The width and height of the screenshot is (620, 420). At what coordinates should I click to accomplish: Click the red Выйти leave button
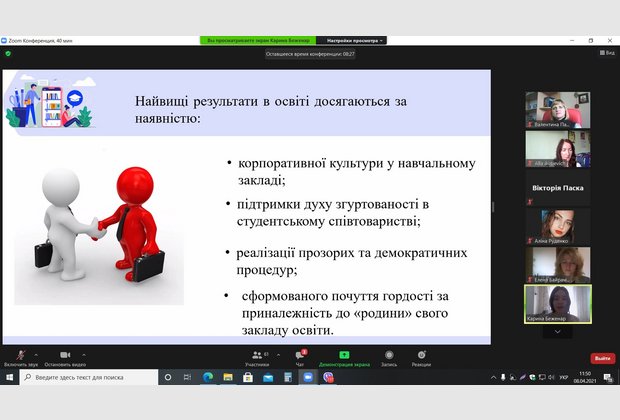(x=603, y=358)
